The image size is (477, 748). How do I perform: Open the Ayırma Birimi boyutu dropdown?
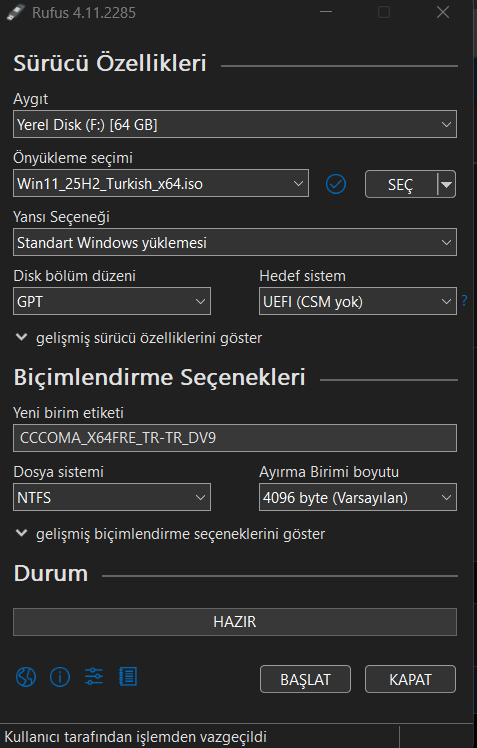pos(358,498)
